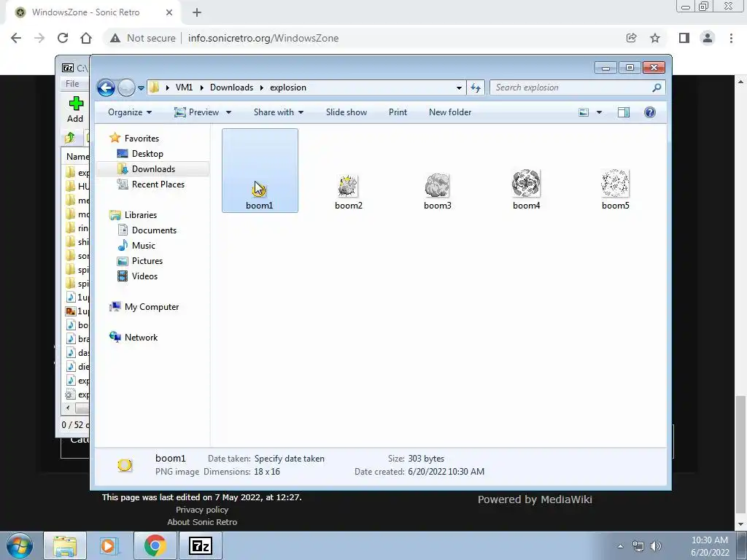
Task: Open a new Chrome tab
Action: (x=197, y=12)
